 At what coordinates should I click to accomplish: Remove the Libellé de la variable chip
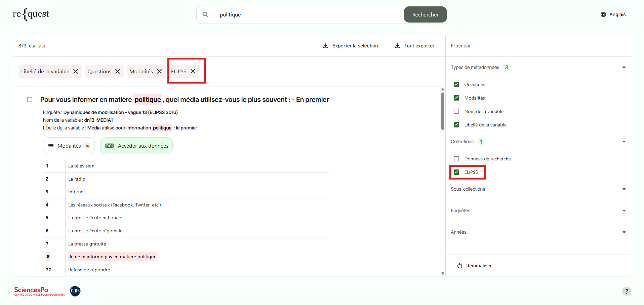(x=76, y=71)
